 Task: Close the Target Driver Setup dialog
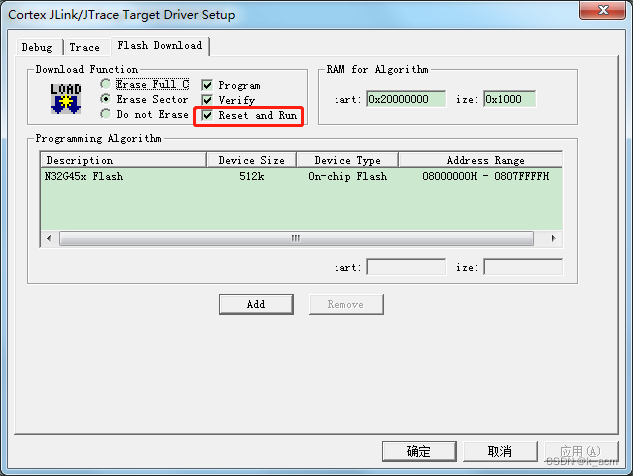pyautogui.click(x=603, y=10)
